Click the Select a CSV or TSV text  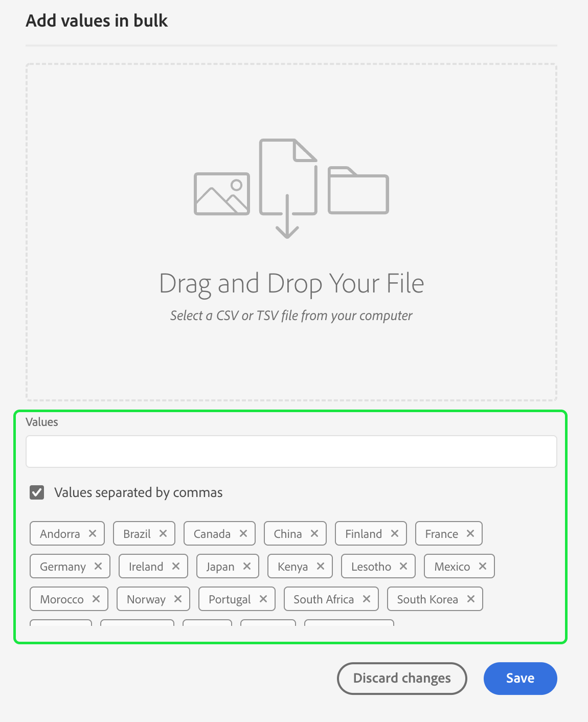[x=291, y=315]
